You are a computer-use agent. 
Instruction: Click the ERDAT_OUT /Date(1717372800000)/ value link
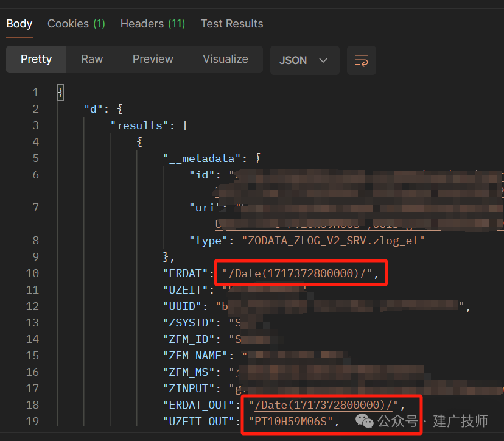click(x=324, y=405)
